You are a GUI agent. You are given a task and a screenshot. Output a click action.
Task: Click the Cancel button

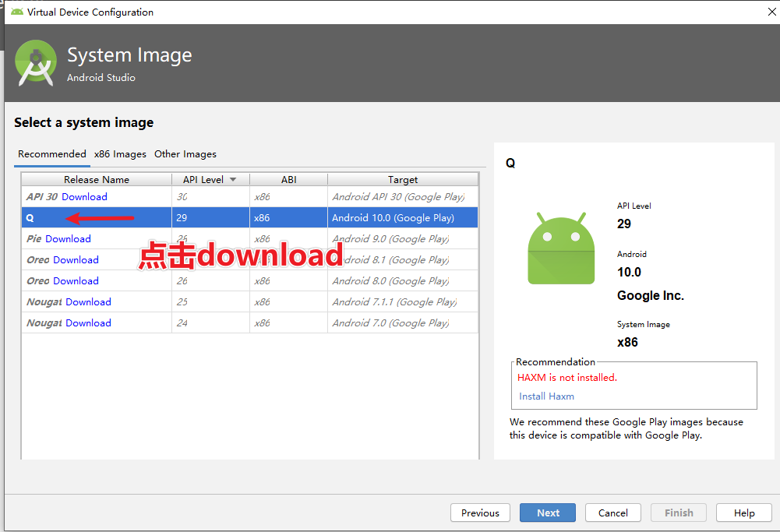coord(612,513)
